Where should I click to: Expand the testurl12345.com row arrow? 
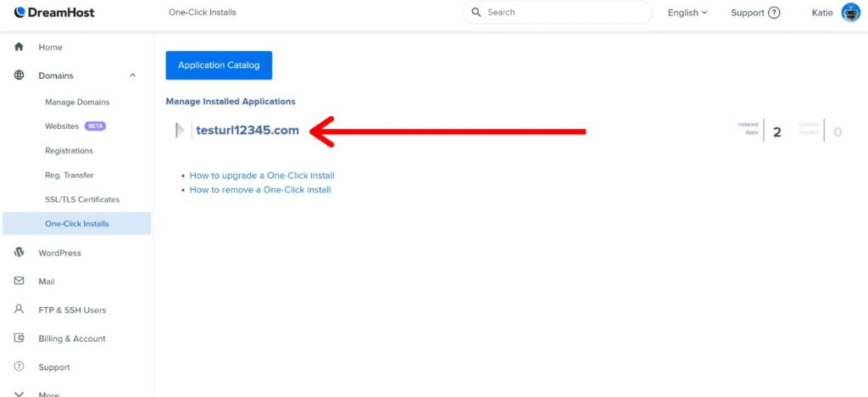(x=179, y=131)
